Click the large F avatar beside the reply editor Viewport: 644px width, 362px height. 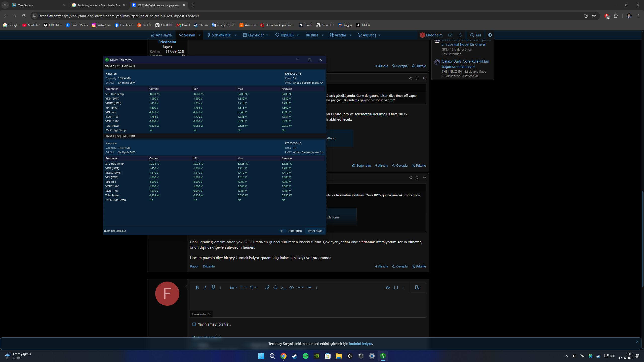(167, 294)
